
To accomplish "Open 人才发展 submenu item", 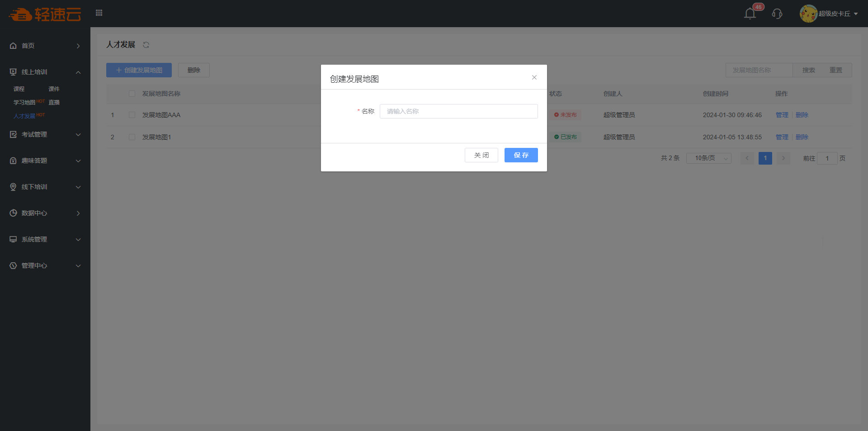I will pos(24,116).
